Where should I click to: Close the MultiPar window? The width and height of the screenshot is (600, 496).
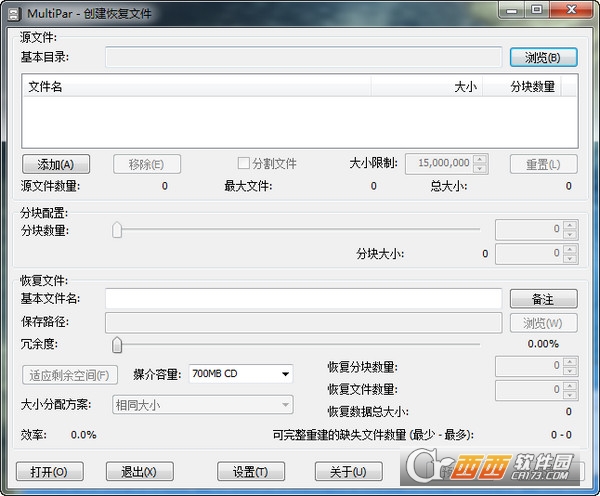point(571,10)
